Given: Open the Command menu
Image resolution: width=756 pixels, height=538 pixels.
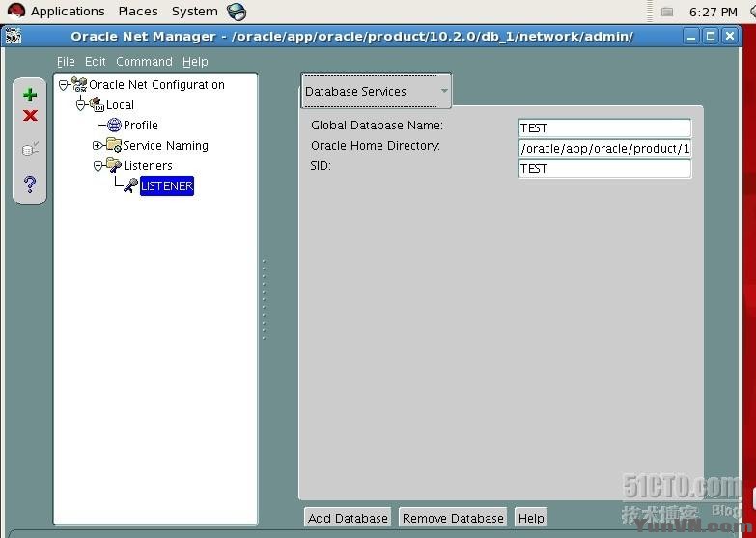Looking at the screenshot, I should click(144, 61).
